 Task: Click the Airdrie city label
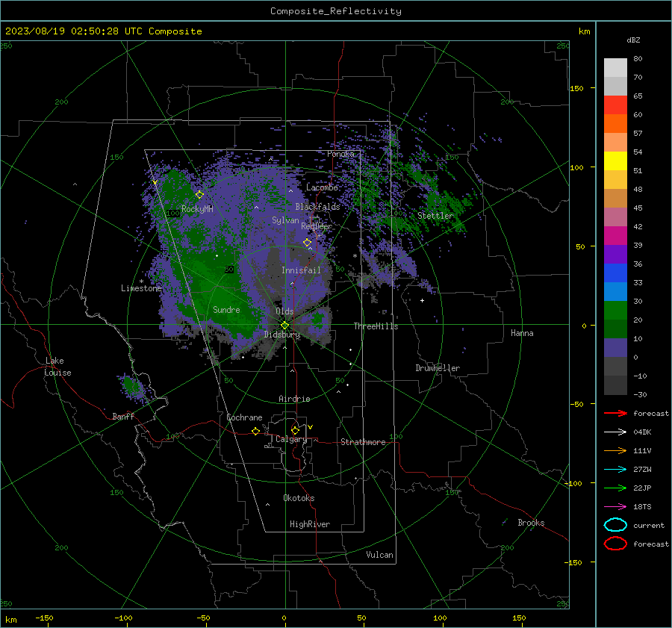click(294, 399)
